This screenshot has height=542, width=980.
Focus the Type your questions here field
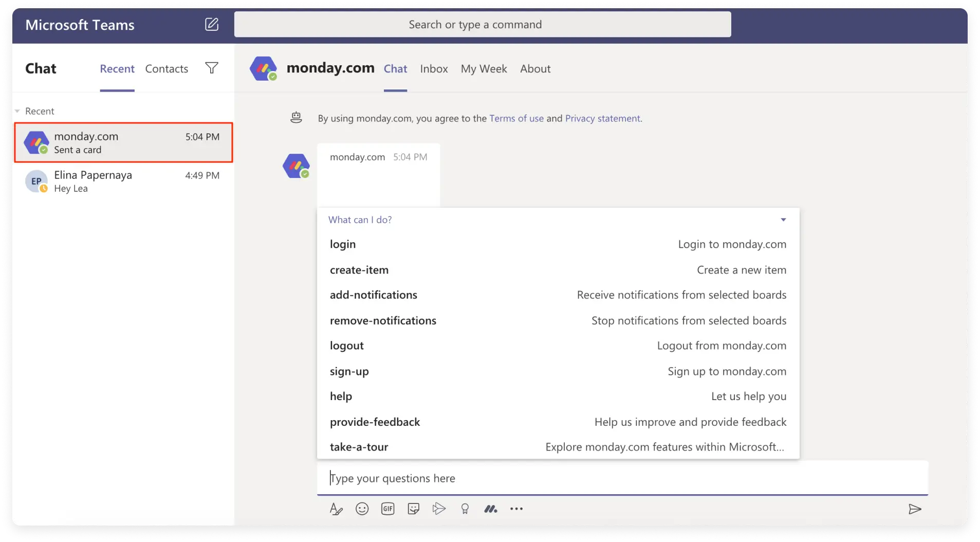622,478
